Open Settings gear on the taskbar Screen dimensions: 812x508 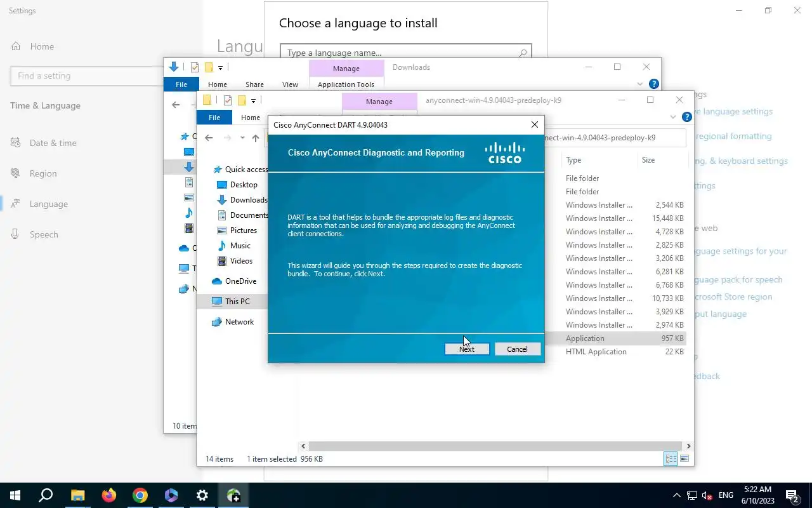202,495
